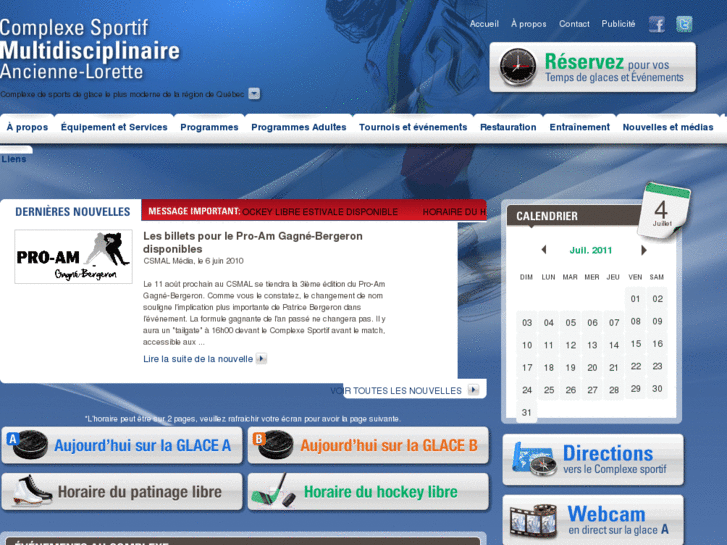Click the Calendrier header
727x545 pixels.
coord(547,216)
